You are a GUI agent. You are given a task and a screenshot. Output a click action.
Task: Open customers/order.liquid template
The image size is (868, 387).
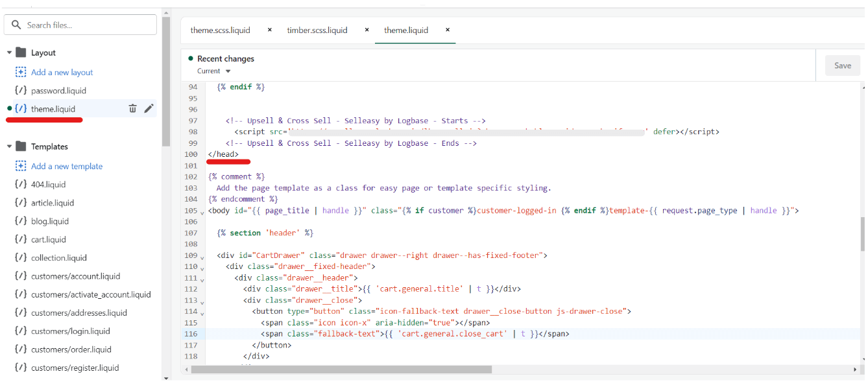coord(71,349)
